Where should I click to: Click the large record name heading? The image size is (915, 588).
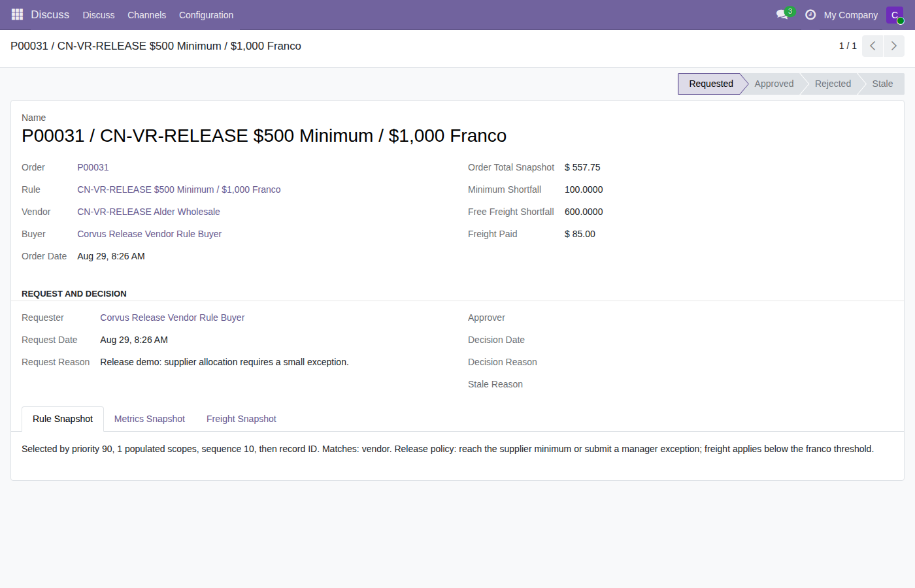pyautogui.click(x=264, y=135)
